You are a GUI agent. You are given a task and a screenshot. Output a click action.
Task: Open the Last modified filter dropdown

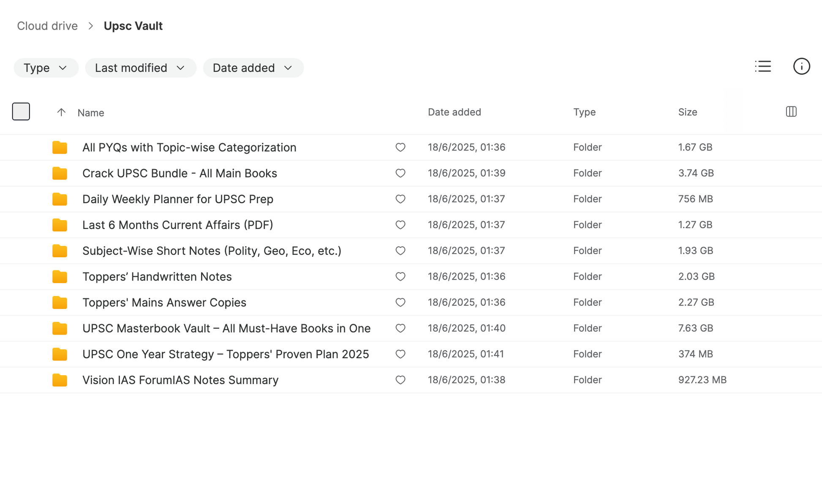tap(140, 68)
